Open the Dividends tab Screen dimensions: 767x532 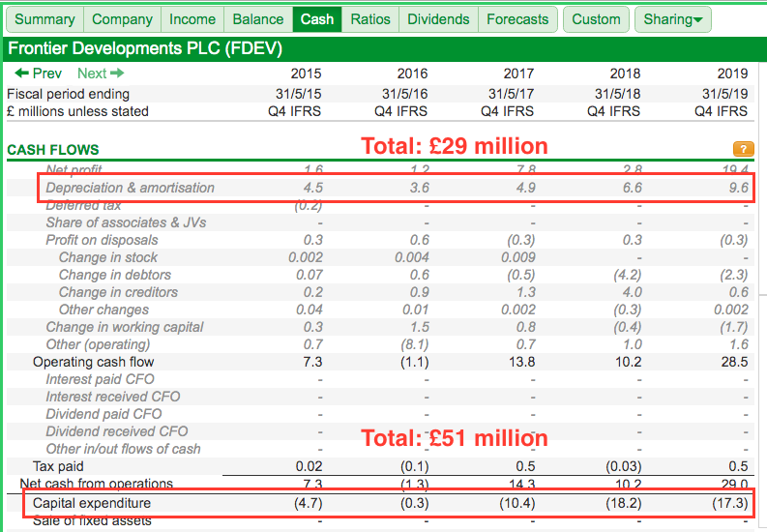[438, 19]
